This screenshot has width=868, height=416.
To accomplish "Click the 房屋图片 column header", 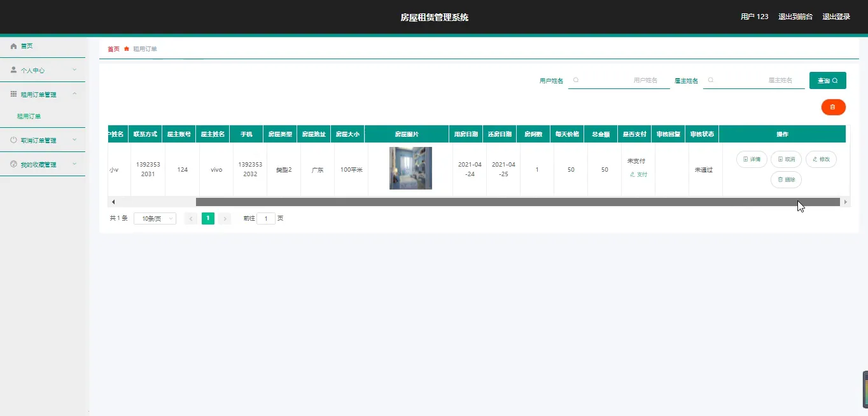I will (407, 134).
